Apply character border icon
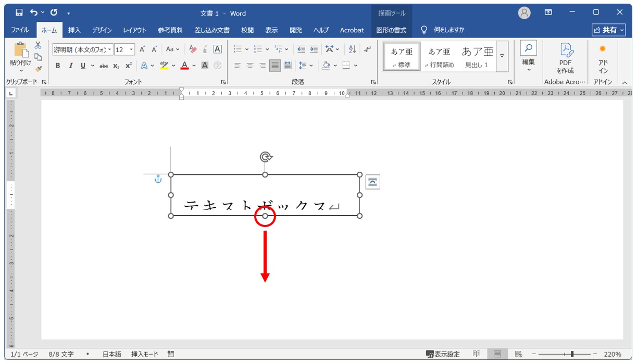 pyautogui.click(x=218, y=49)
